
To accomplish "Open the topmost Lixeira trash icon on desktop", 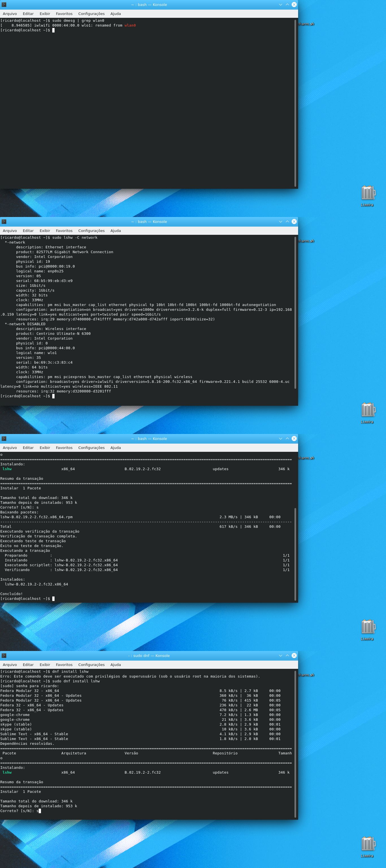I will pyautogui.click(x=367, y=194).
